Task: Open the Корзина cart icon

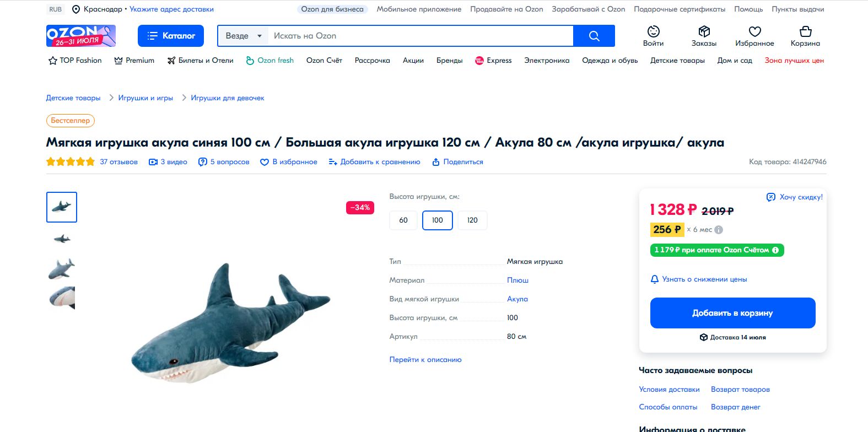Action: (x=805, y=31)
